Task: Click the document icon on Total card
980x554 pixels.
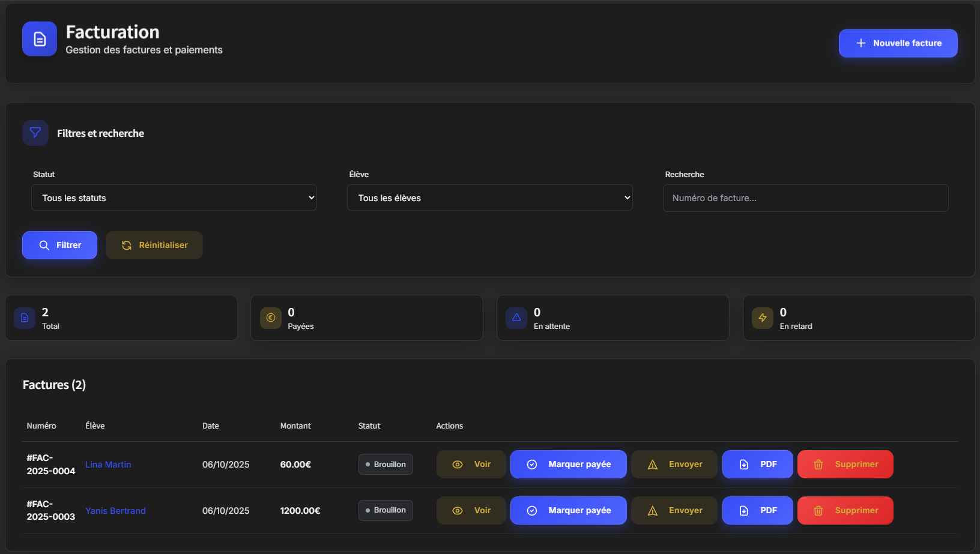Action: [x=25, y=318]
